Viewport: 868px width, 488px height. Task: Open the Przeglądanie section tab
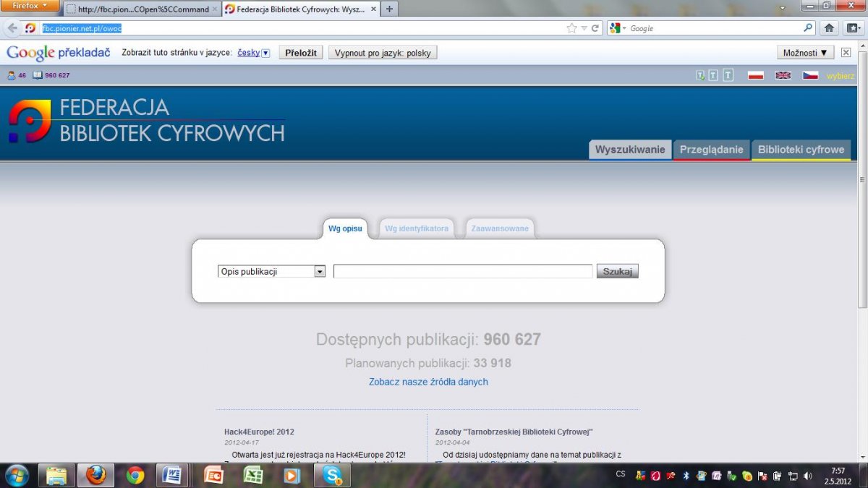coord(711,150)
